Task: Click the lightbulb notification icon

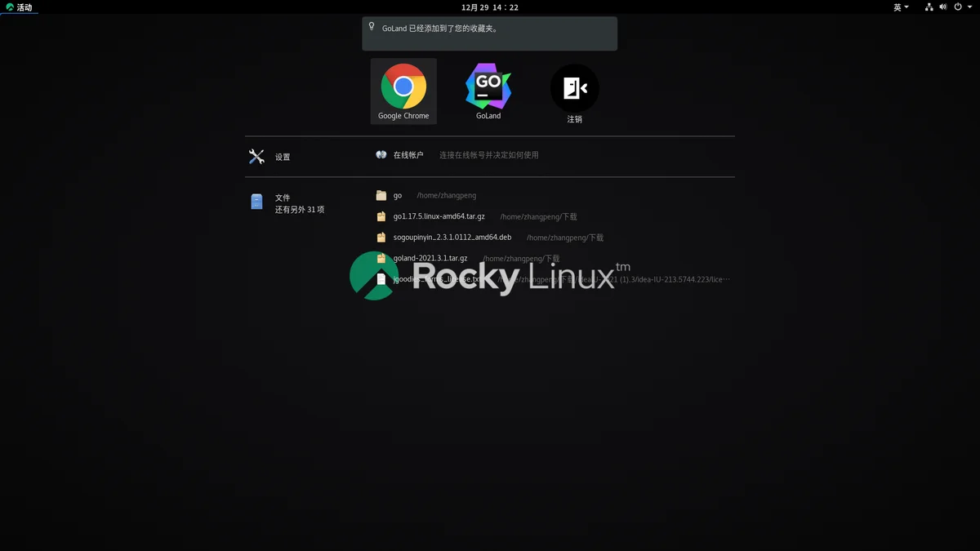Action: [372, 26]
